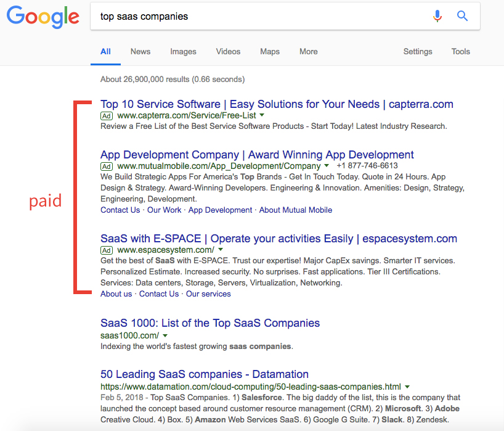Click the phone number +1 877-746-6613

click(x=367, y=166)
